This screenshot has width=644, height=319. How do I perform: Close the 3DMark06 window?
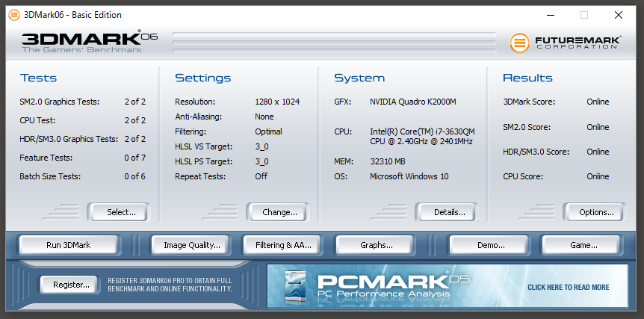point(619,15)
